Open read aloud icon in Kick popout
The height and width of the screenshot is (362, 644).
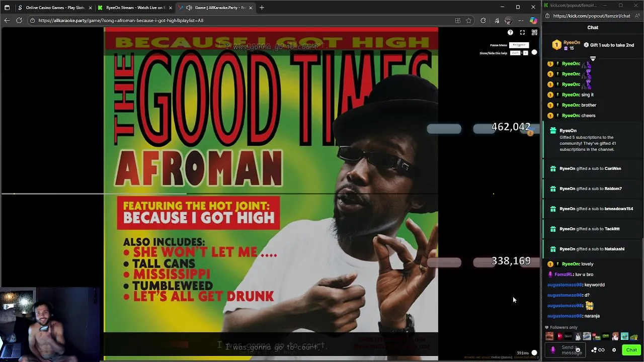(637, 16)
